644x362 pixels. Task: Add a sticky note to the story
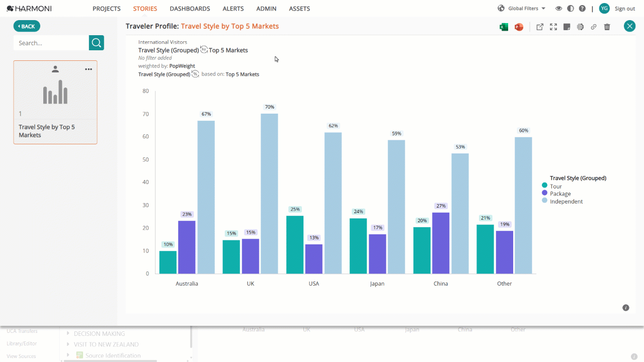pyautogui.click(x=567, y=27)
